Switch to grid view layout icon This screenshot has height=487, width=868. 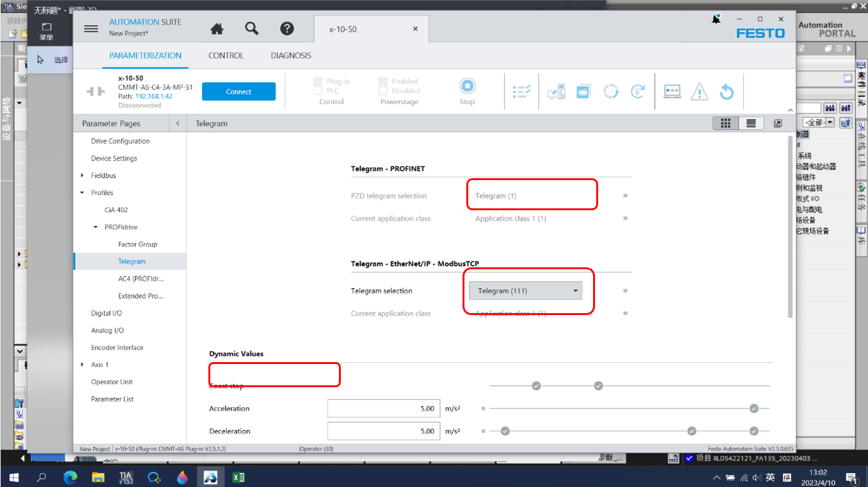(x=726, y=124)
